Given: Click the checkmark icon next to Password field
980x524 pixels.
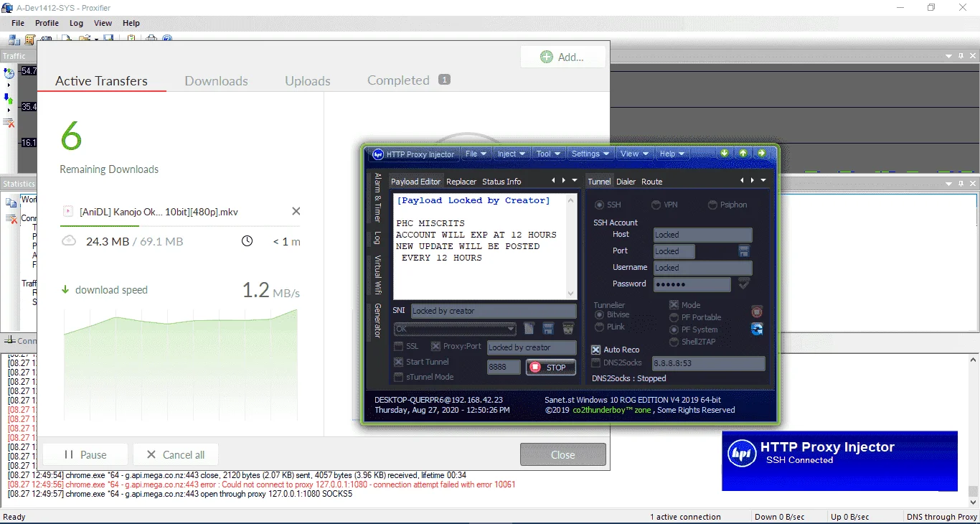Looking at the screenshot, I should pyautogui.click(x=744, y=284).
